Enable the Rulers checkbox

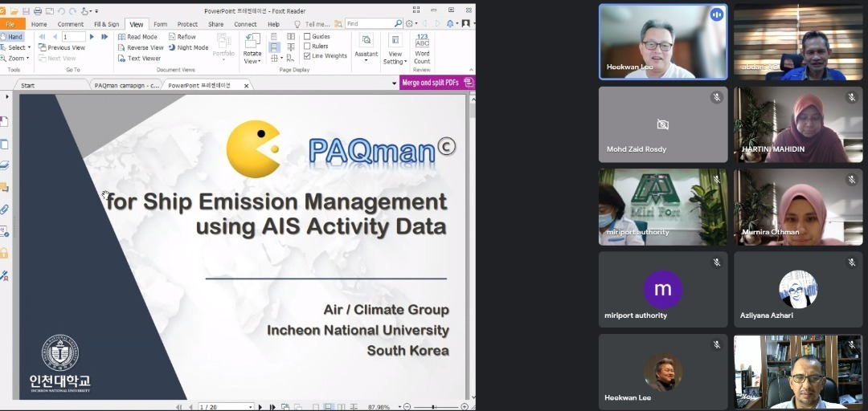(307, 47)
